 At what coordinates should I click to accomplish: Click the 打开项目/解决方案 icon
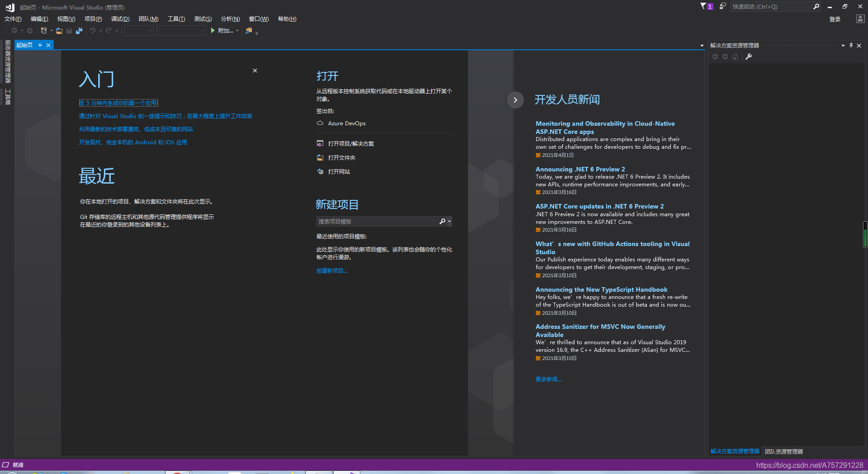click(320, 143)
